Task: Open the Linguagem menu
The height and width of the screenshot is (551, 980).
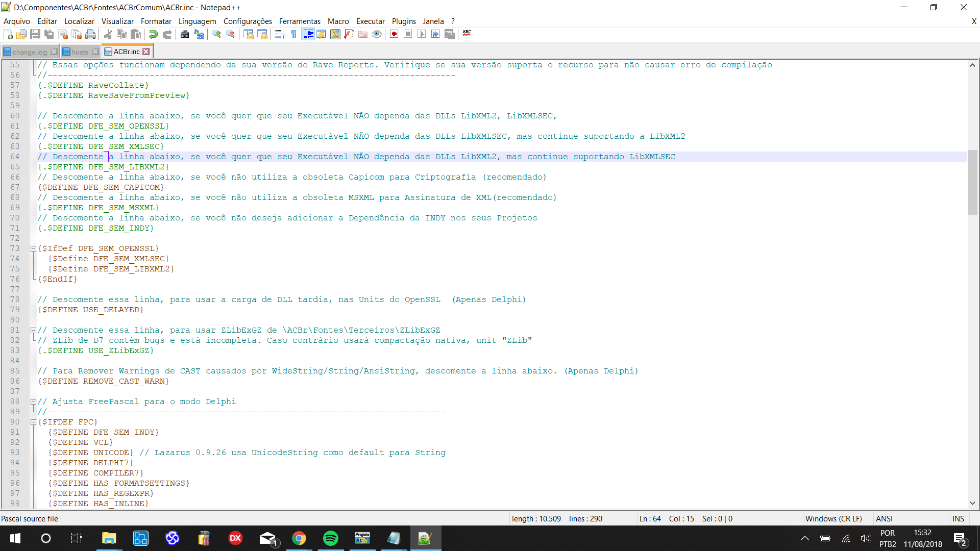Action: tap(197, 21)
